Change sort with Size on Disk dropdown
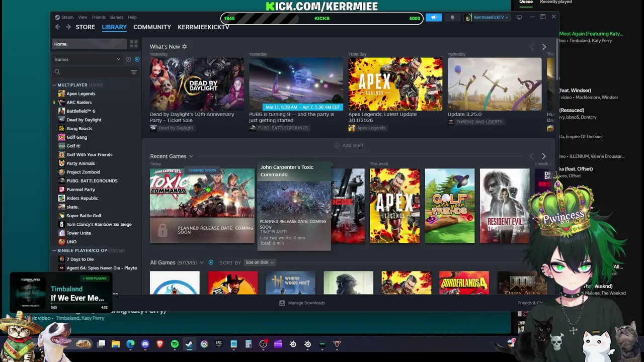Image resolution: width=644 pixels, height=362 pixels. point(259,262)
